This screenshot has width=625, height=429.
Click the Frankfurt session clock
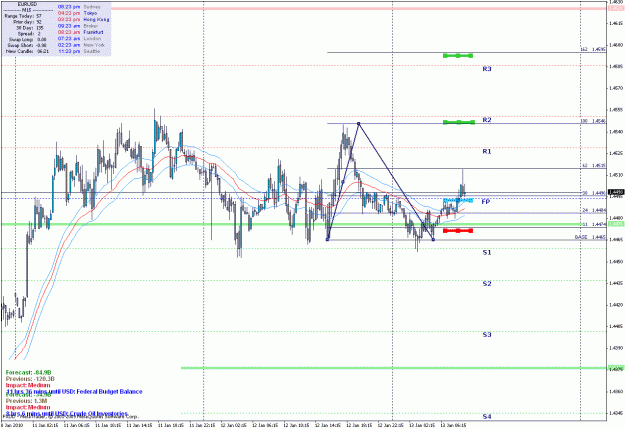click(x=81, y=32)
